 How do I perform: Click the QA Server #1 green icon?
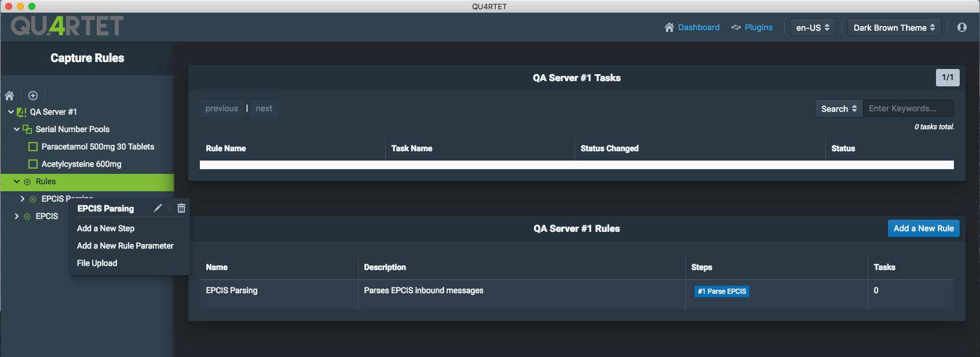pyautogui.click(x=21, y=112)
